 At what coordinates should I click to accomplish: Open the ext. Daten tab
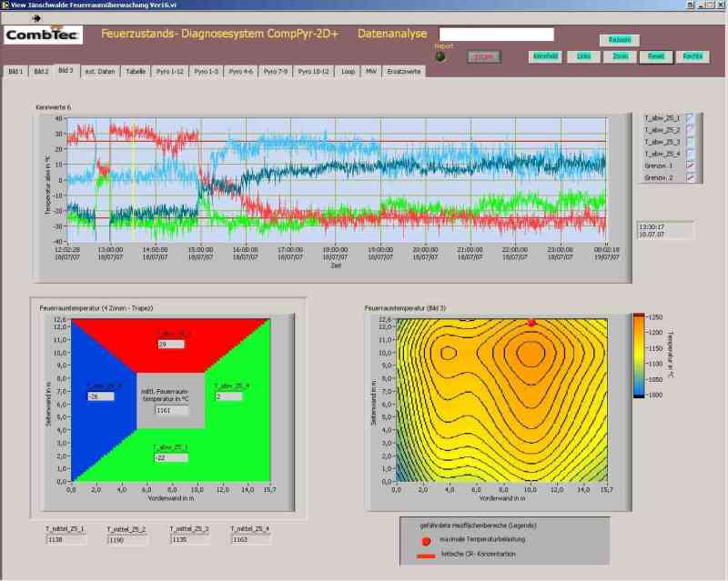coord(100,72)
